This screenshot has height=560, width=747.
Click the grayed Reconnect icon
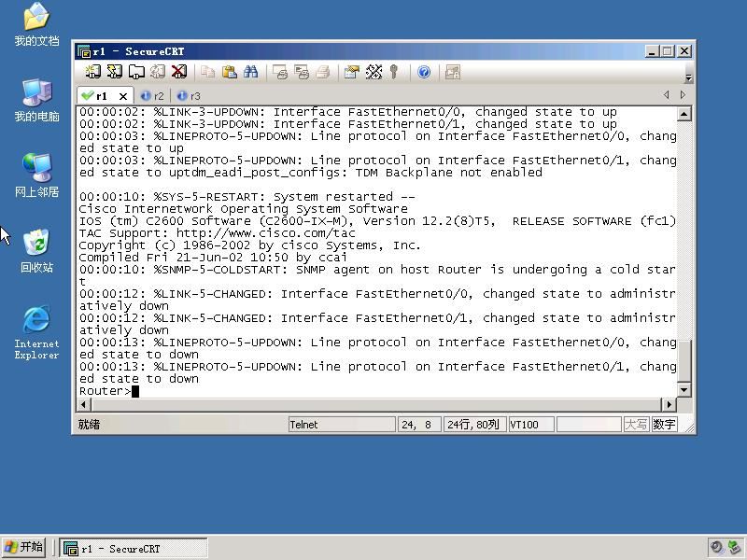pyautogui.click(x=158, y=72)
